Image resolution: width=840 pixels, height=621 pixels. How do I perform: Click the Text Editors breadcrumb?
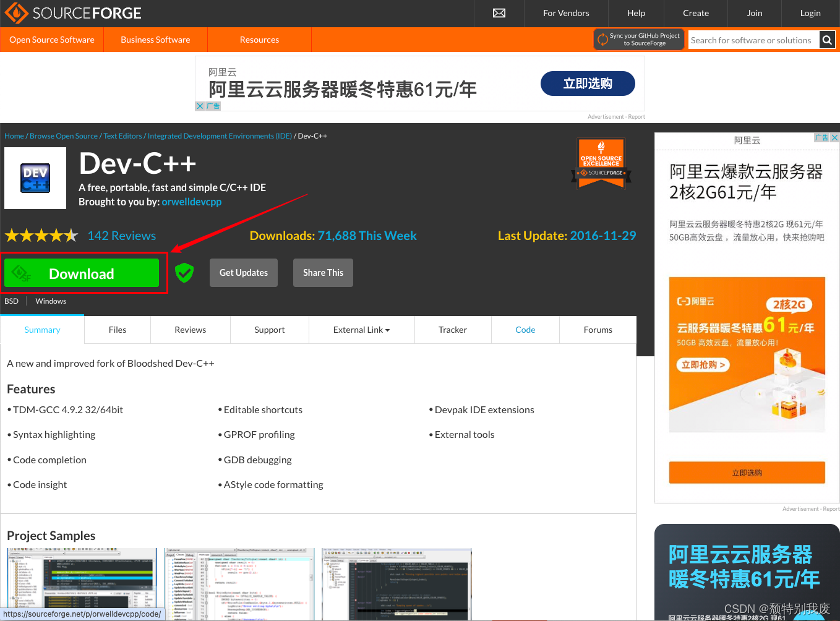pyautogui.click(x=122, y=136)
